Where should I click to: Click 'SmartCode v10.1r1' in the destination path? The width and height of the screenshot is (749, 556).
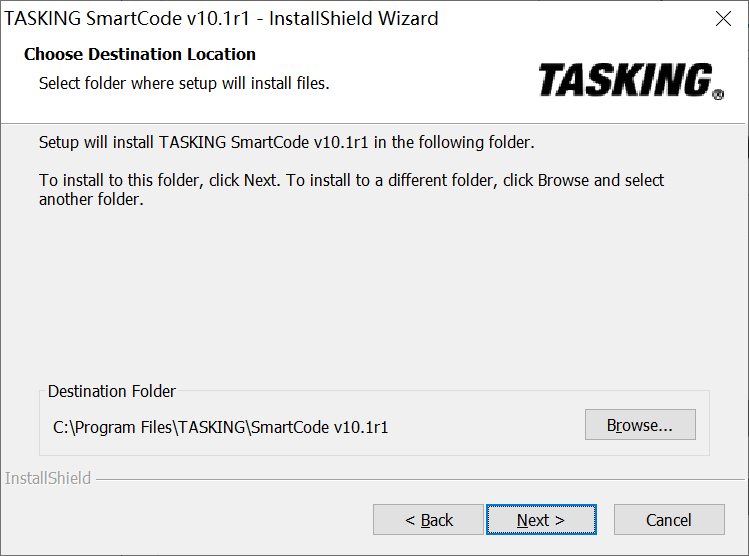(319, 427)
